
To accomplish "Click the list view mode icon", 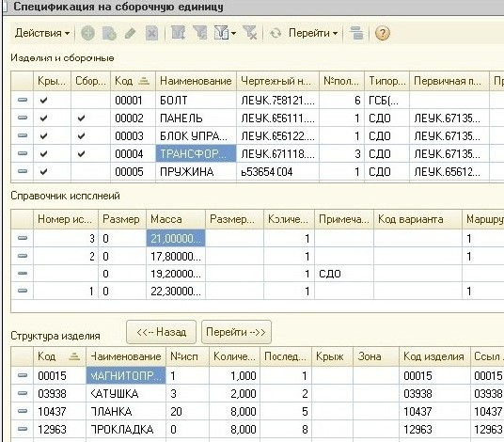I will coord(356,33).
